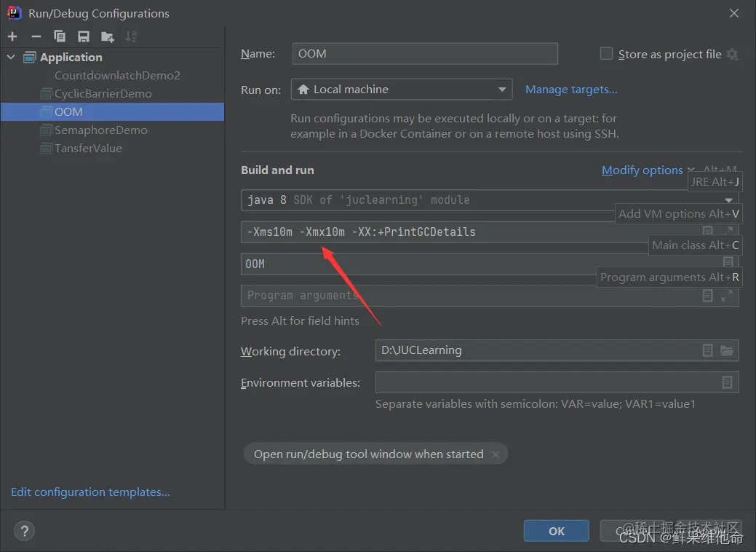756x552 pixels.
Task: Click the Copy Configuration icon
Action: pyautogui.click(x=60, y=36)
